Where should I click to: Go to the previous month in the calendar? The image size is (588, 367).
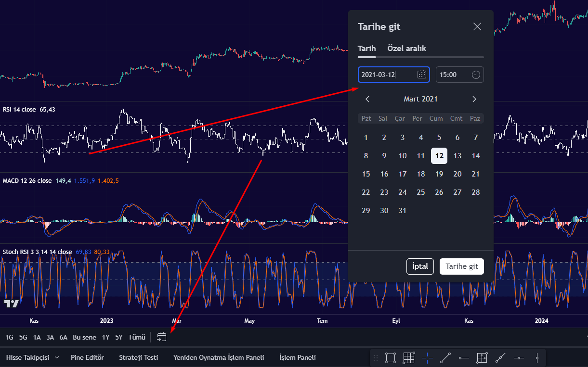click(367, 99)
